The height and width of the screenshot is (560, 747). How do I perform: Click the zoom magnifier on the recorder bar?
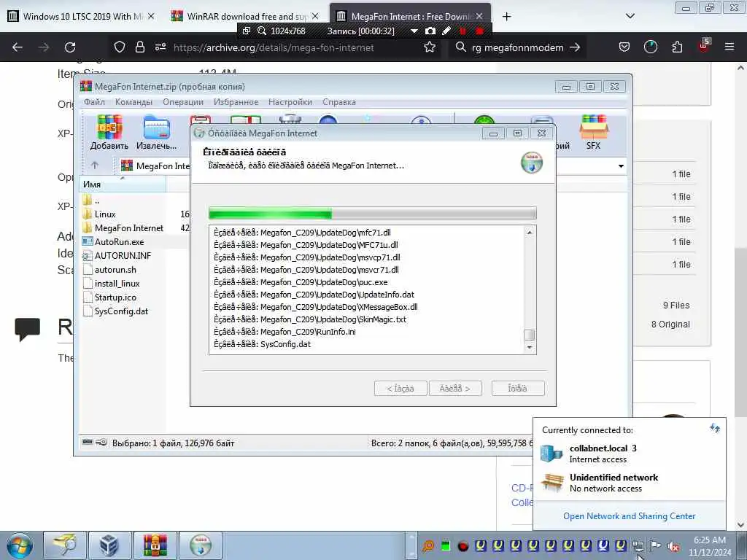tap(262, 31)
